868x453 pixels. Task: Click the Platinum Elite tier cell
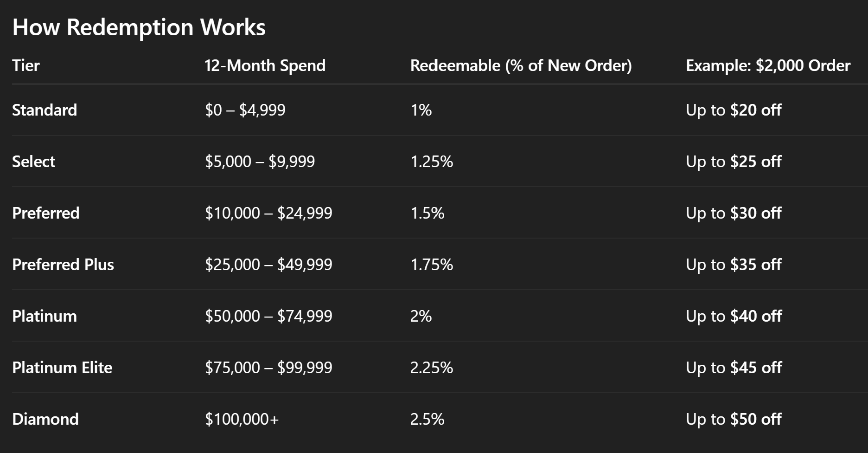[x=62, y=368]
